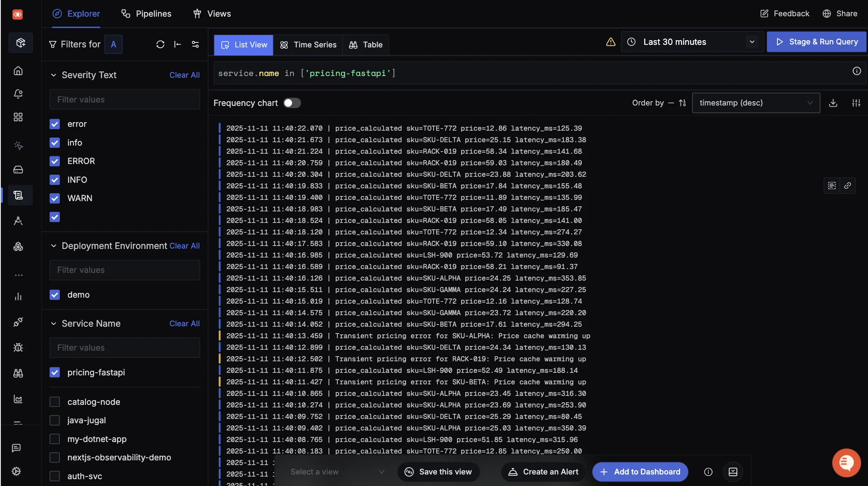Open display settings via sliders icon near timestamp dropdown
This screenshot has width=868, height=486.
point(856,103)
